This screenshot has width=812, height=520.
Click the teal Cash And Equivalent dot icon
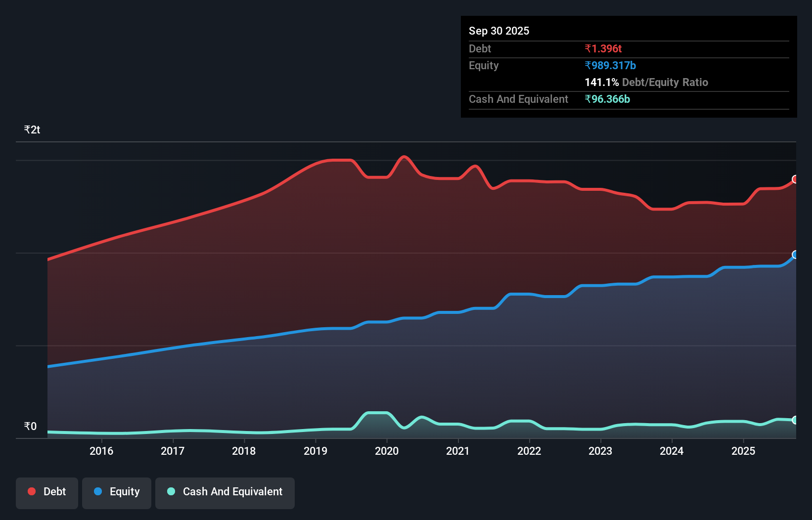coord(170,491)
